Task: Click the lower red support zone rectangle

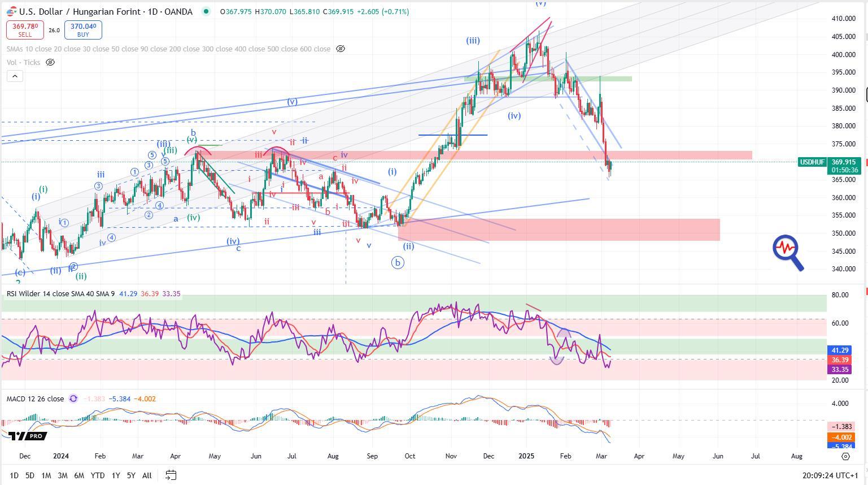Action: click(559, 229)
